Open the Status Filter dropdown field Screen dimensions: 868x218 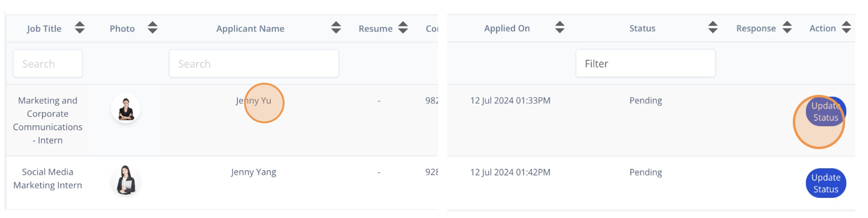pos(645,63)
